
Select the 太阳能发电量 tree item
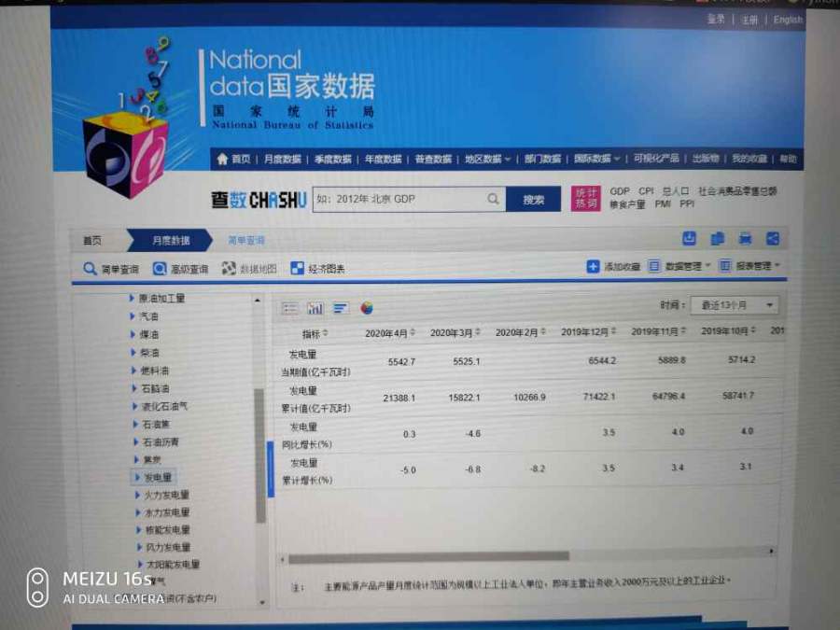[x=173, y=564]
